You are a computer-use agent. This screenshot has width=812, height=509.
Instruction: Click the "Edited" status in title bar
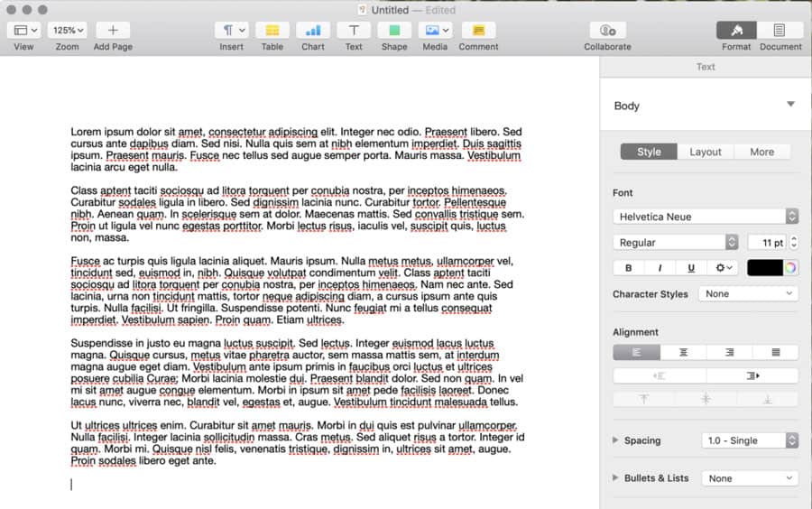tap(440, 10)
